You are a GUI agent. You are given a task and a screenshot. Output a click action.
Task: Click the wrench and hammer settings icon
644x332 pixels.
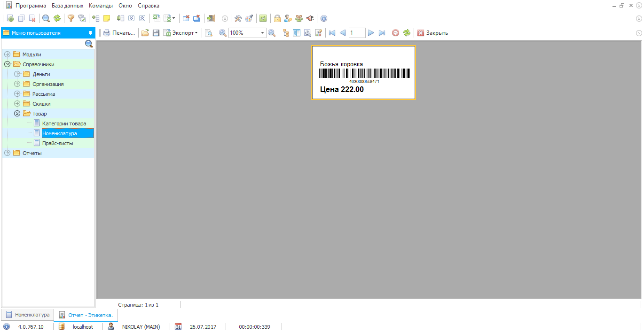click(x=238, y=19)
